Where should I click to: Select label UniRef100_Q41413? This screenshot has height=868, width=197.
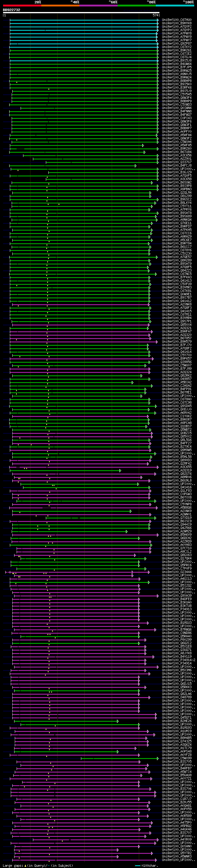coord(177,281)
